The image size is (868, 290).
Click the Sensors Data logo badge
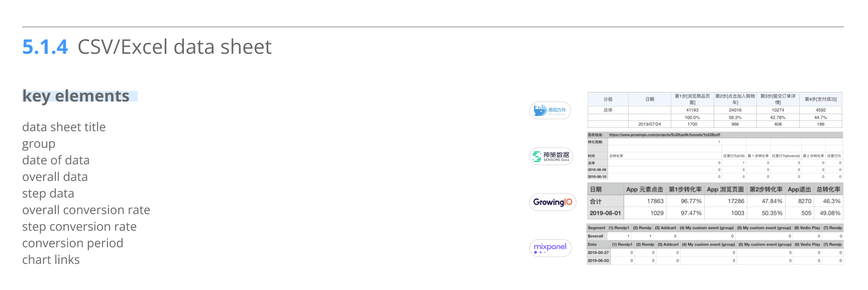[551, 156]
